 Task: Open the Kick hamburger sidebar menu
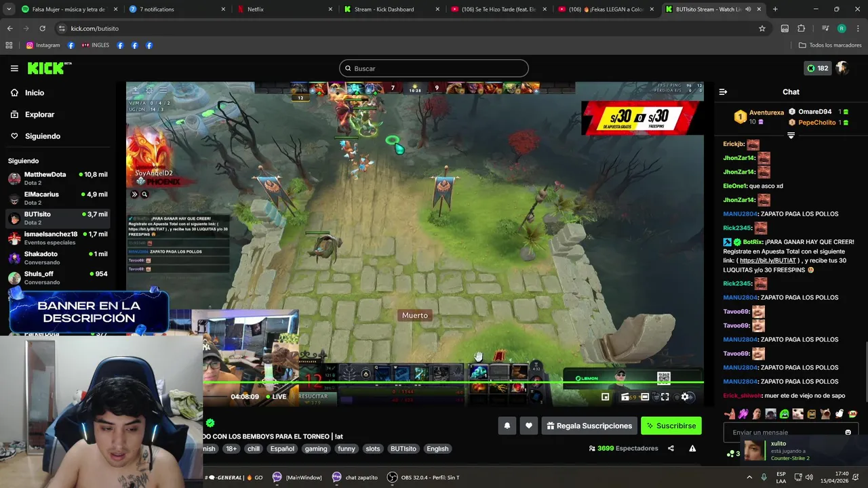14,68
